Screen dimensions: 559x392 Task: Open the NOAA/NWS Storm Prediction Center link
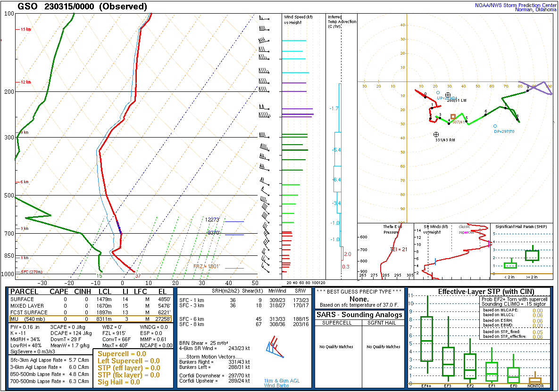pos(517,6)
